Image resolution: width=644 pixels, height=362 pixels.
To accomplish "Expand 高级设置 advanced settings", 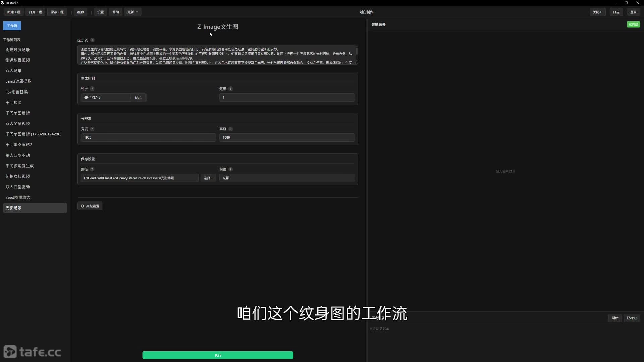I will point(90,206).
